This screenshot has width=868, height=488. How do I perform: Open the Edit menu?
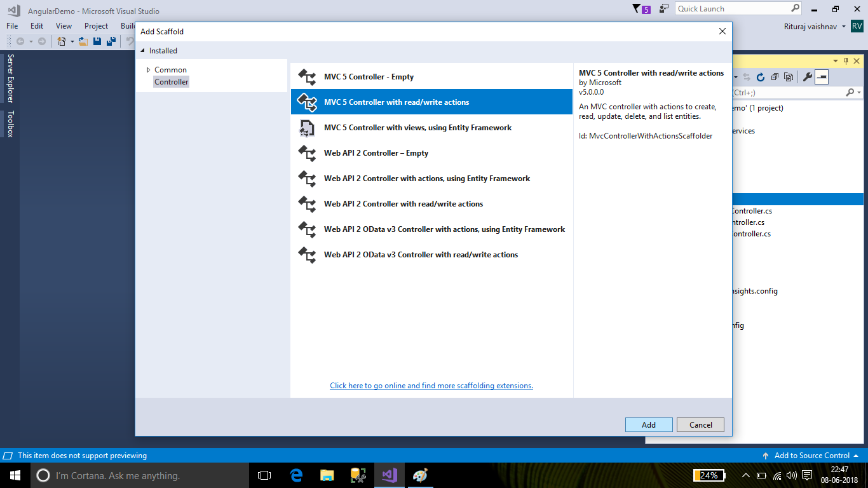(x=37, y=26)
